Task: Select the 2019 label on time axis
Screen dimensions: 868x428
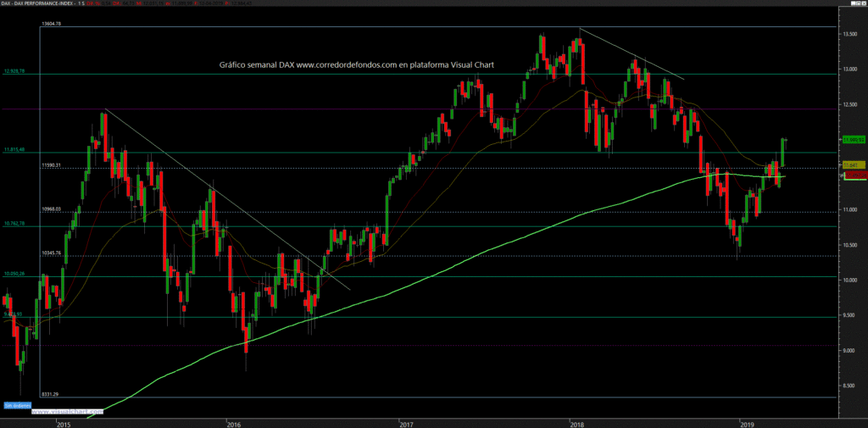Action: click(746, 425)
